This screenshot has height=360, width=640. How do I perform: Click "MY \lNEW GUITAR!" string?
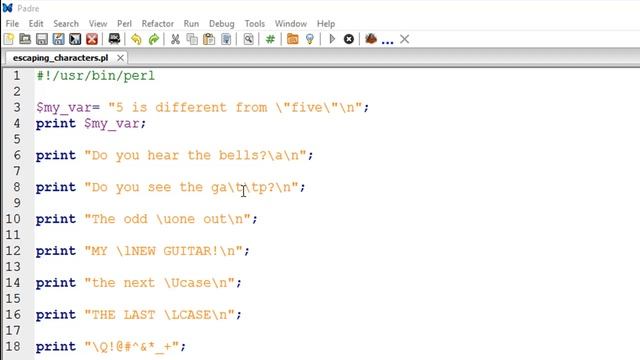coord(163,251)
